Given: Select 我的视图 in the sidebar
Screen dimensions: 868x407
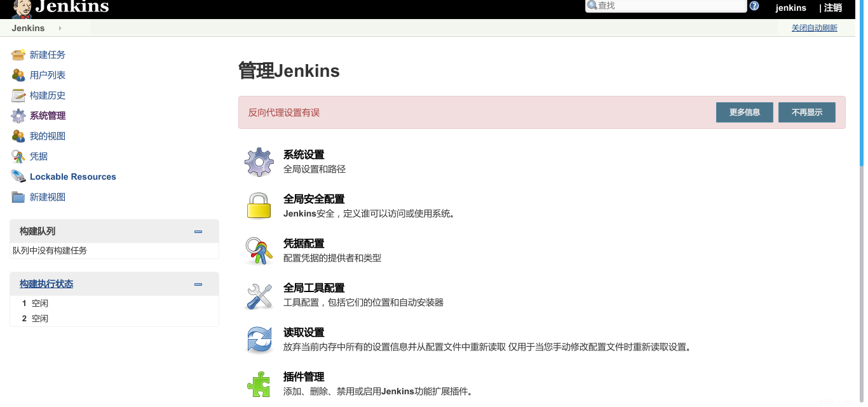Looking at the screenshot, I should 48,135.
